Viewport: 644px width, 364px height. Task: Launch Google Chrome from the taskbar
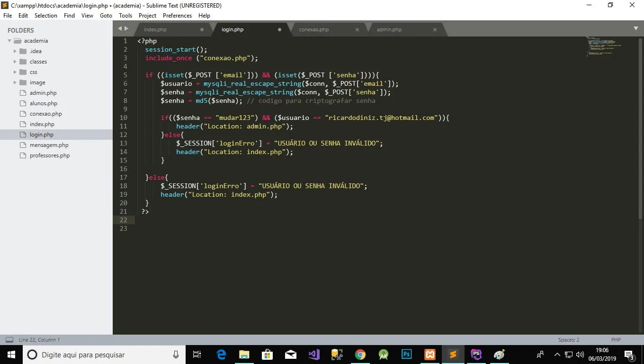[360, 355]
